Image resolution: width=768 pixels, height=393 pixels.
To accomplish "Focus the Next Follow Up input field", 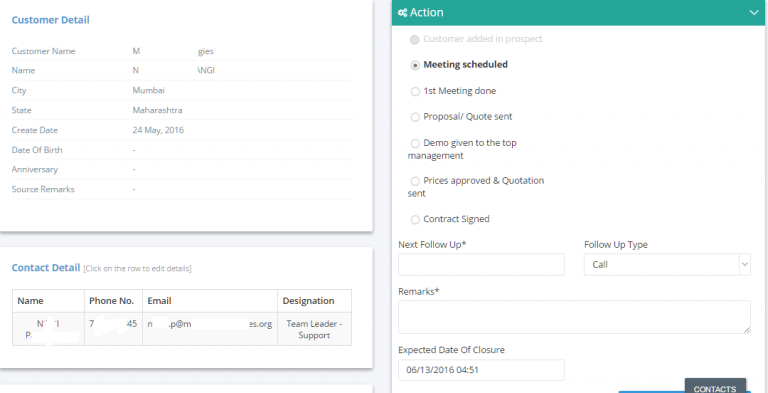I will coord(481,265).
